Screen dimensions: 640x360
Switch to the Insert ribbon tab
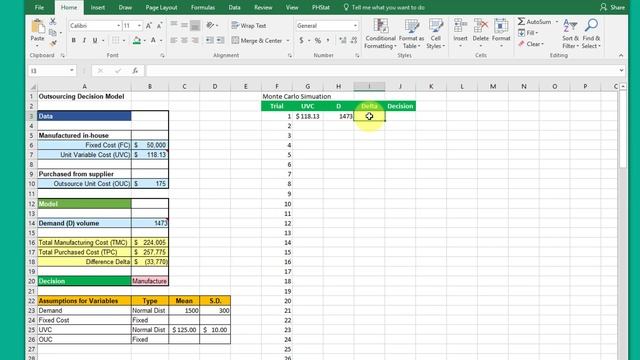click(x=98, y=7)
